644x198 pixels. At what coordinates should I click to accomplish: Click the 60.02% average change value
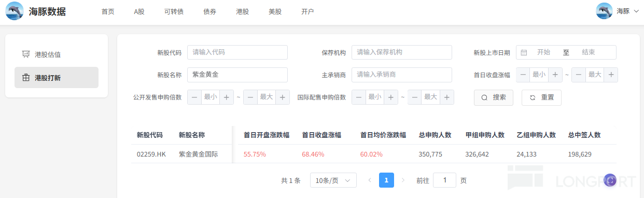(371, 154)
